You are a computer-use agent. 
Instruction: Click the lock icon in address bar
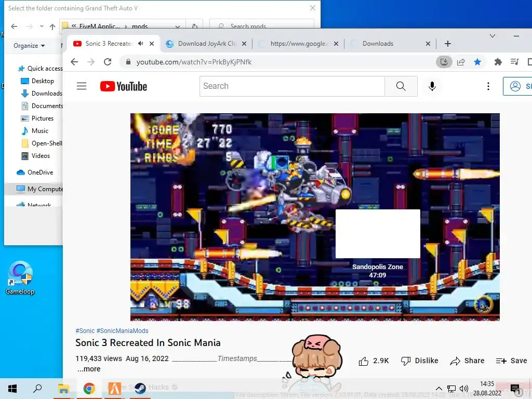(128, 62)
